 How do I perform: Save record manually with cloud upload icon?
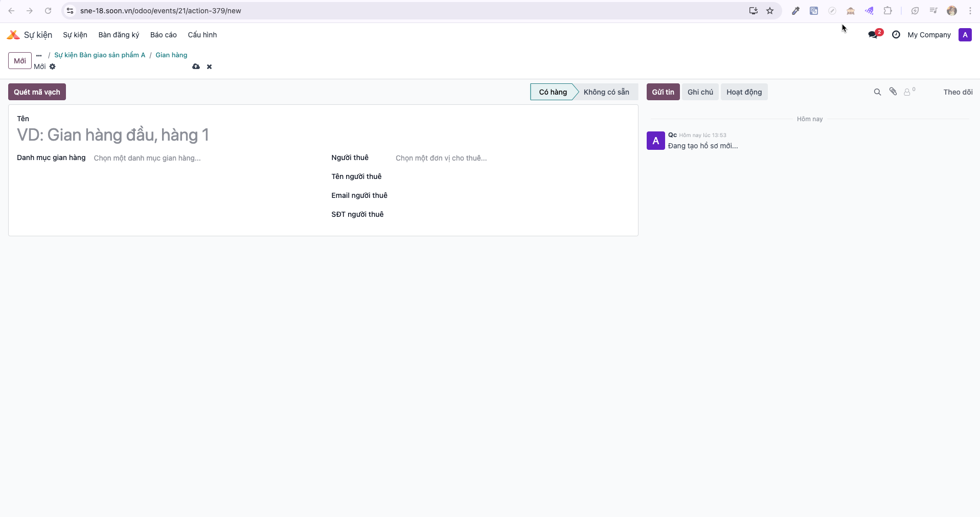coord(196,66)
